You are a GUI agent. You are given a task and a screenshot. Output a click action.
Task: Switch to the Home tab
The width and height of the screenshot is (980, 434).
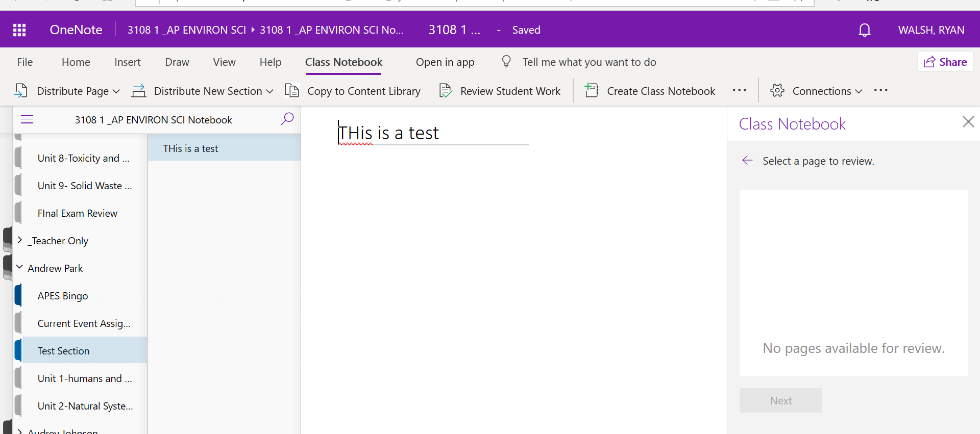pyautogui.click(x=76, y=62)
